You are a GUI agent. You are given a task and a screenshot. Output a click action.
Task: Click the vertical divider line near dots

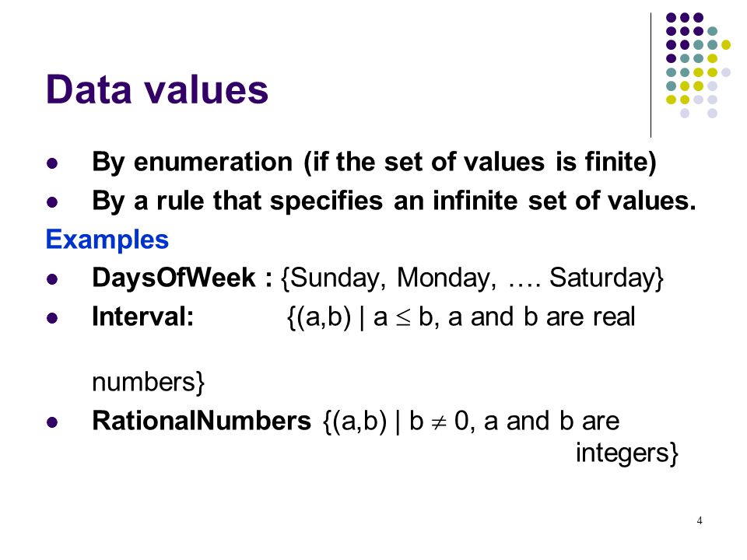click(x=651, y=75)
